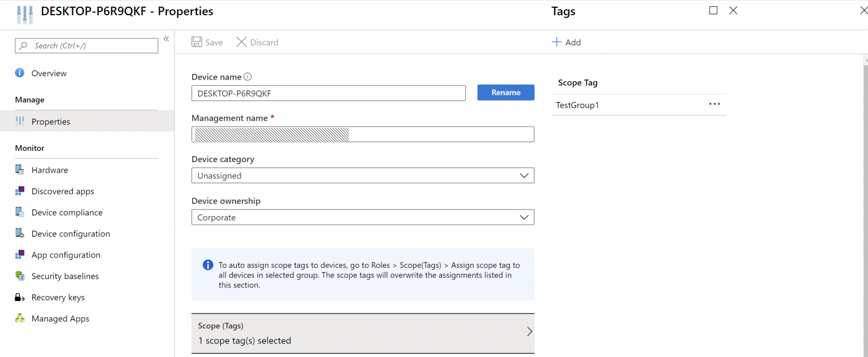Click the Save icon on the toolbar
Image resolution: width=868 pixels, height=357 pixels.
[x=197, y=42]
